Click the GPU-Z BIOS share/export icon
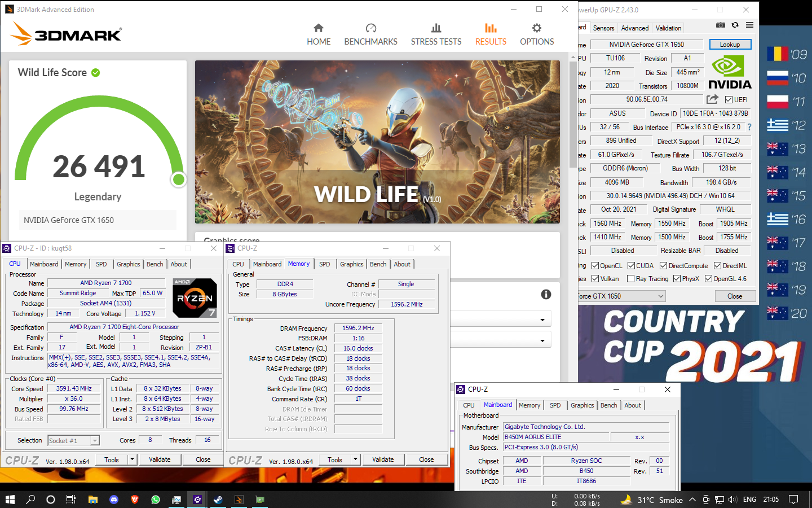Viewport: 812px width, 508px height. point(713,99)
